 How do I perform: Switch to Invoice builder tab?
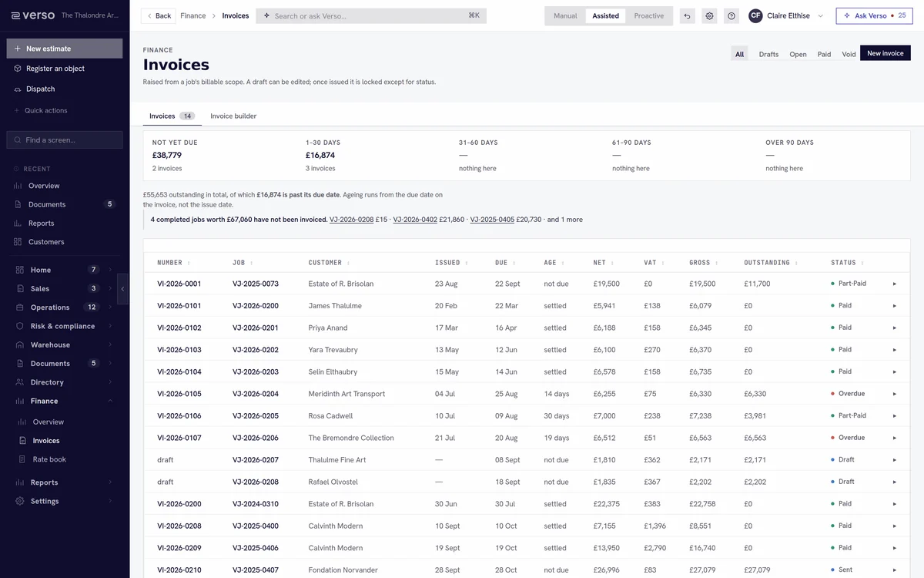[x=233, y=116]
